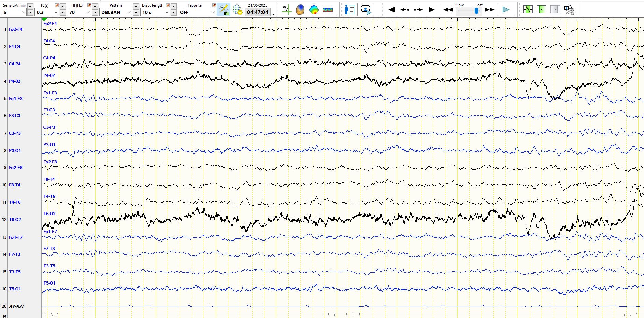Open the patient video playback icon

pos(366,10)
